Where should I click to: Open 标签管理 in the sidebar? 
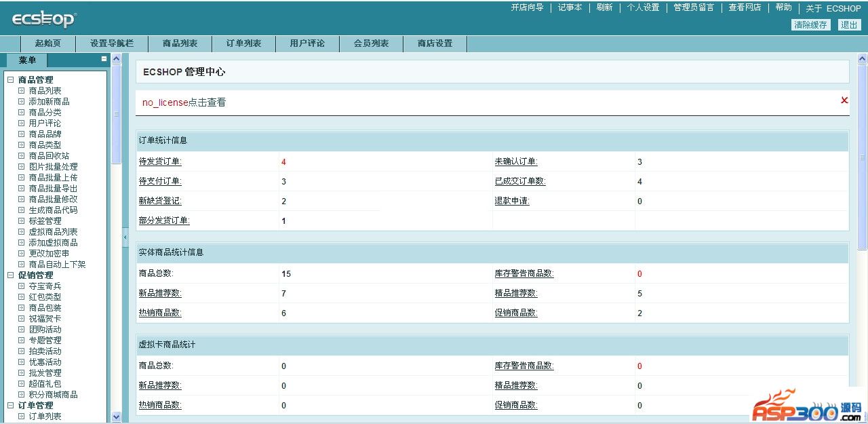(x=45, y=221)
